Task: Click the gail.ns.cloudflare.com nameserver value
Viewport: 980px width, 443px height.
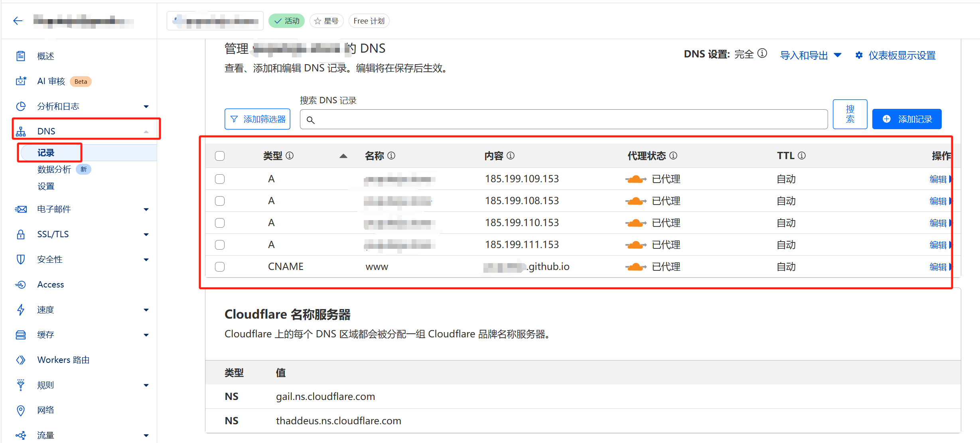Action: point(325,397)
